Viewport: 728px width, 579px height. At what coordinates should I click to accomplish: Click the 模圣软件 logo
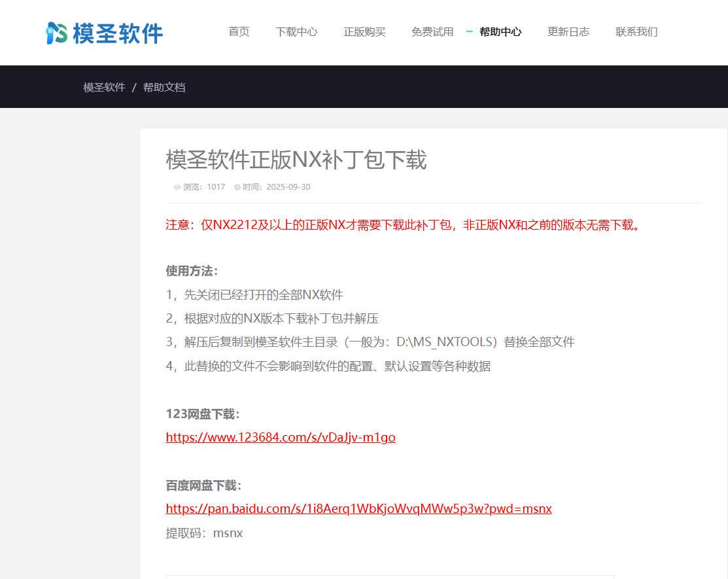tap(104, 33)
